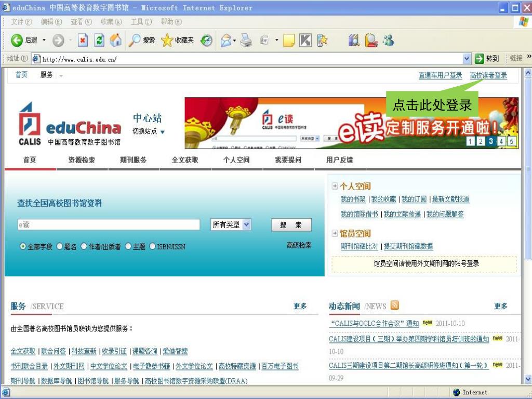Click the RSS feed icon beside NEWS
The image size is (532, 399).
(x=395, y=305)
